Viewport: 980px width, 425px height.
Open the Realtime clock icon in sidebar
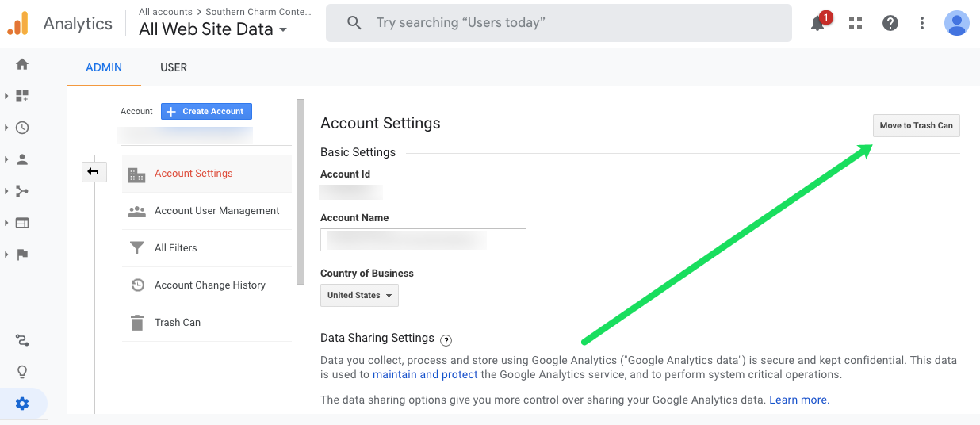click(22, 128)
